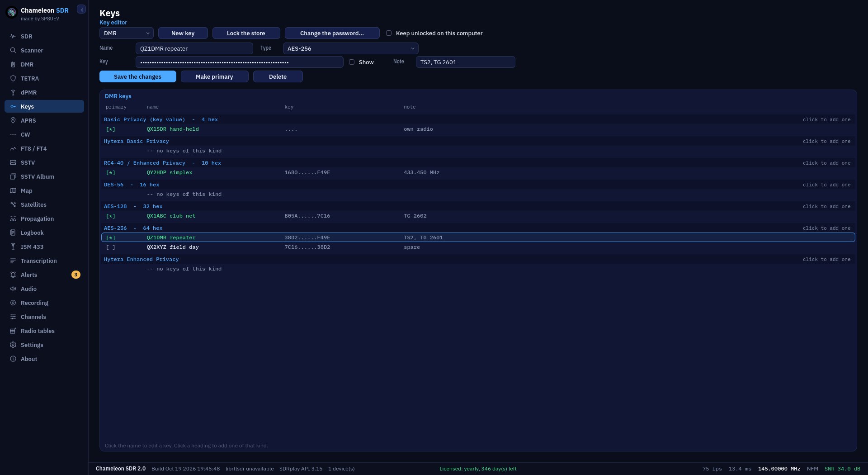Click the Audio speaker icon
The height and width of the screenshot is (475, 868).
point(13,289)
